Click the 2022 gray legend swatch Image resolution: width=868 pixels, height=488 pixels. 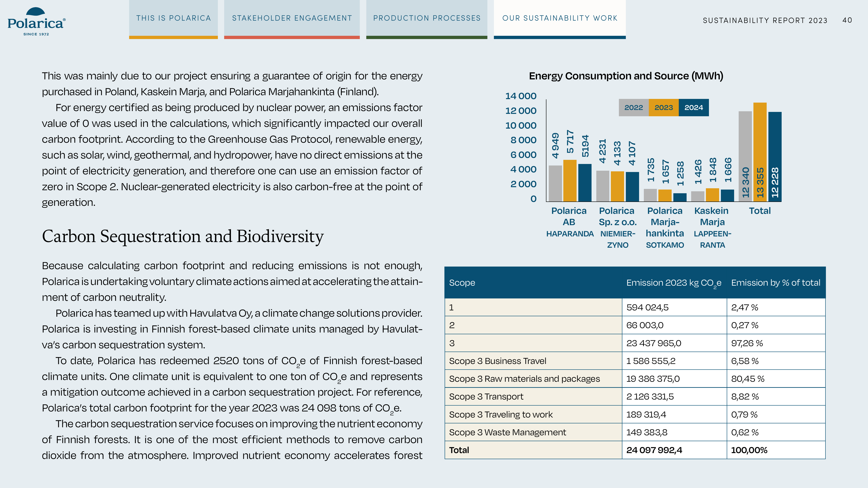pos(634,107)
